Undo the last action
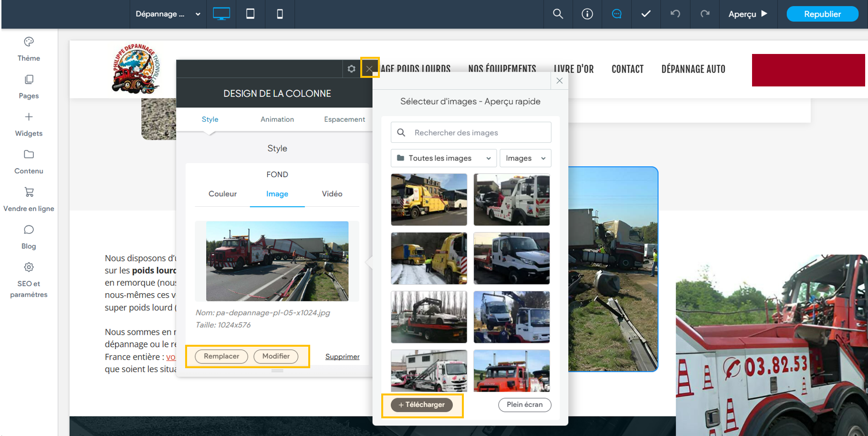The height and width of the screenshot is (436, 868). pos(675,14)
